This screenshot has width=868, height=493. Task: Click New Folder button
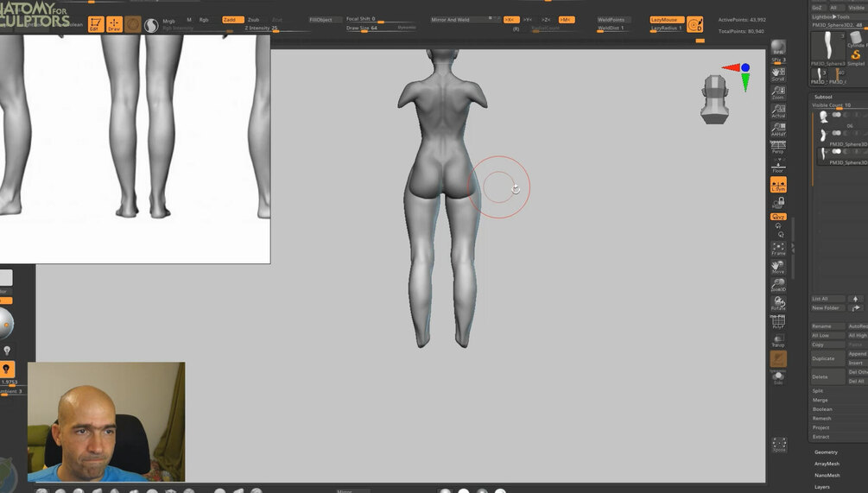tap(828, 307)
